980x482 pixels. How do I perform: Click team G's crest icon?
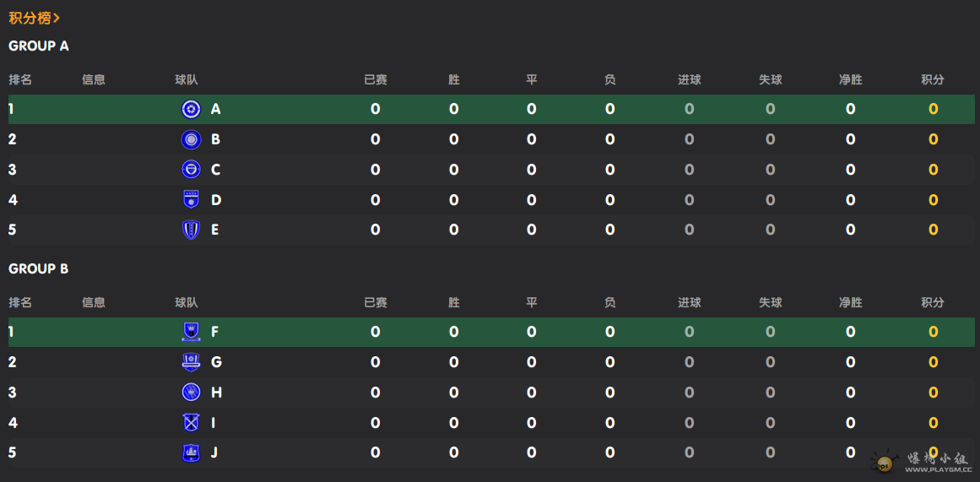point(192,362)
